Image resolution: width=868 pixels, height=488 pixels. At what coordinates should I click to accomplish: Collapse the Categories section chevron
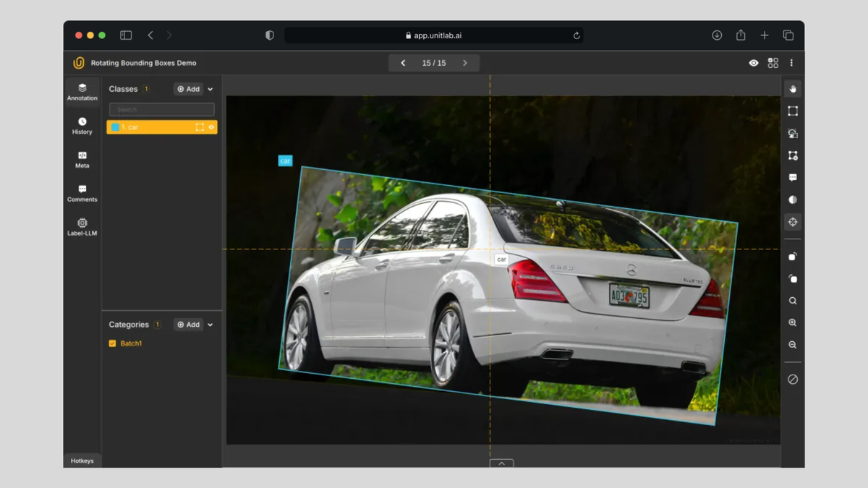coord(210,325)
